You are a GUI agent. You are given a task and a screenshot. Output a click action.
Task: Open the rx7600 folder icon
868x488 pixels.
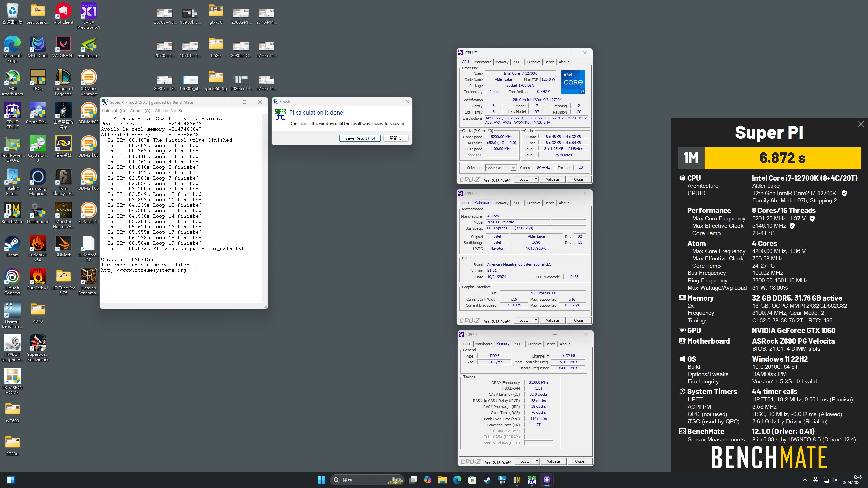(13, 413)
